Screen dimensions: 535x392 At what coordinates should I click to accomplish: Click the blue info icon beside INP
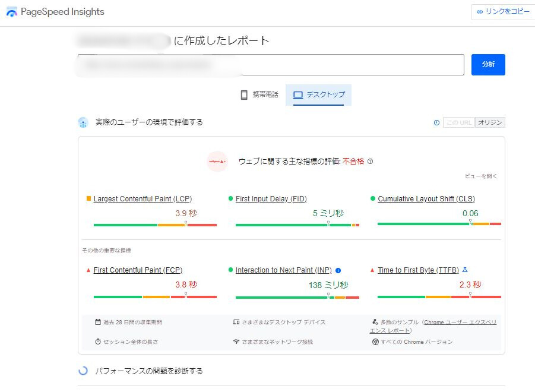(x=338, y=271)
